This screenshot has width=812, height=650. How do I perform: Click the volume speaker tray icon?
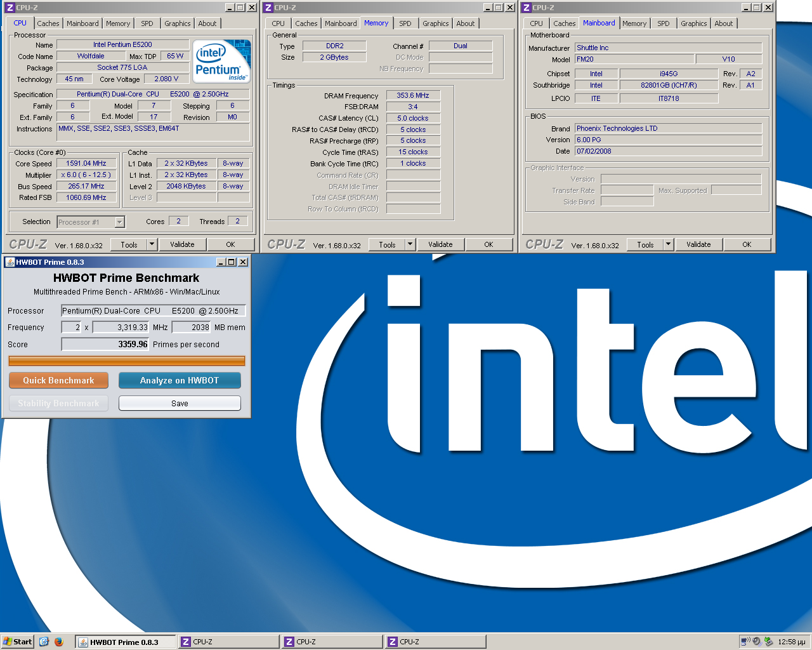pyautogui.click(x=757, y=642)
